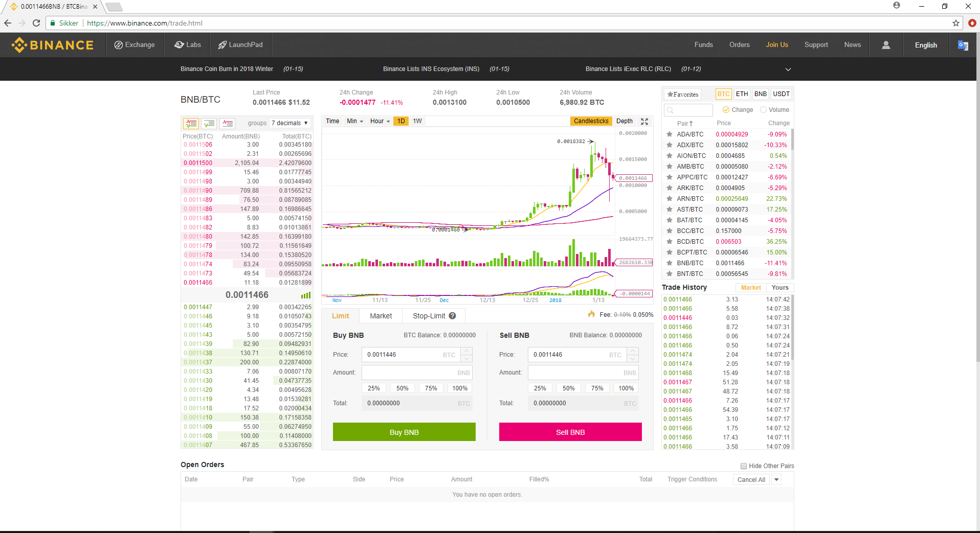The width and height of the screenshot is (980, 533).
Task: Star APPC/BTC as favorite
Action: [x=669, y=177]
